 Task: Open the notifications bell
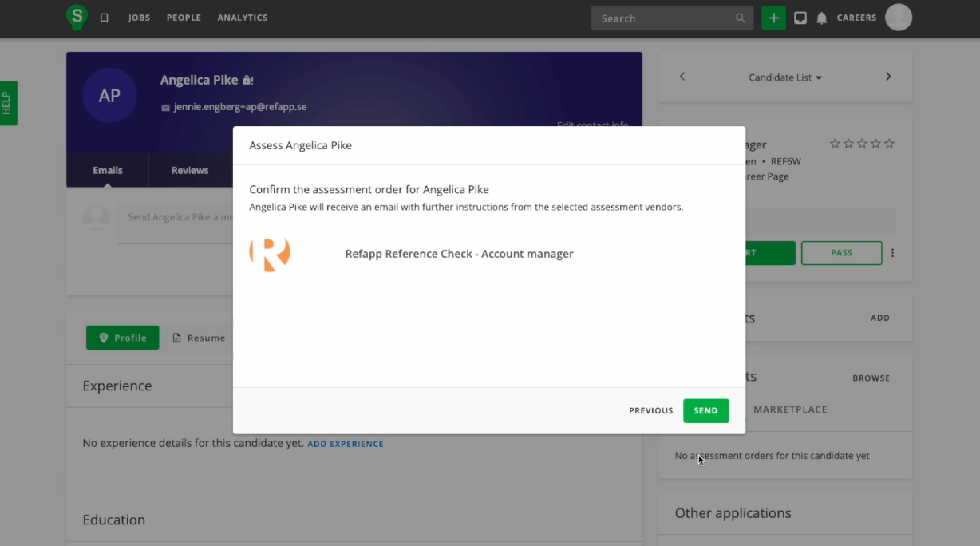tap(822, 18)
